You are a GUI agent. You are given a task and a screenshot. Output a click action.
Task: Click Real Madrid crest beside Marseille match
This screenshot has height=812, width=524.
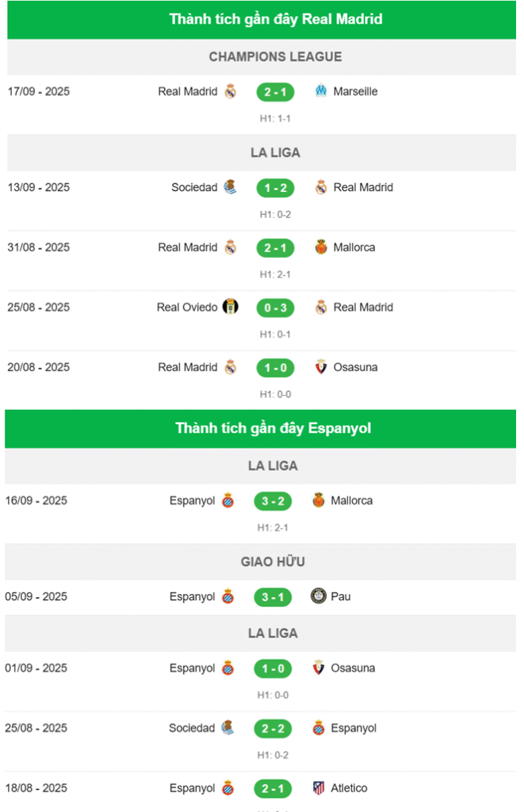[231, 92]
